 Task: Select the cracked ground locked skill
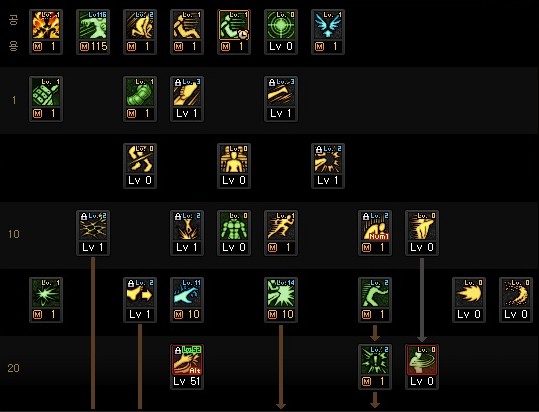pos(93,226)
